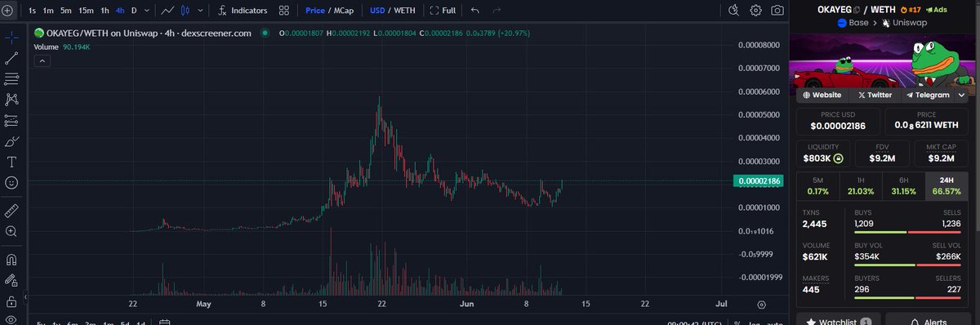Select the crosshair cursor tool
Screen dimensions: 980x325
(11, 38)
